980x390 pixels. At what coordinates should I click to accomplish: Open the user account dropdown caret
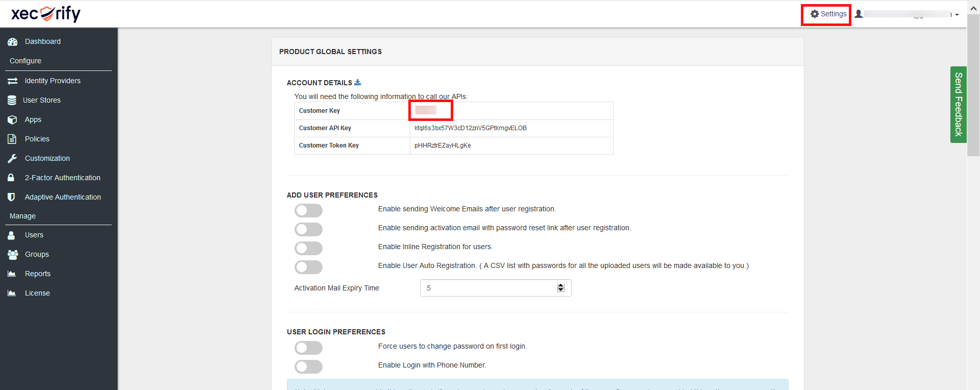coord(957,15)
